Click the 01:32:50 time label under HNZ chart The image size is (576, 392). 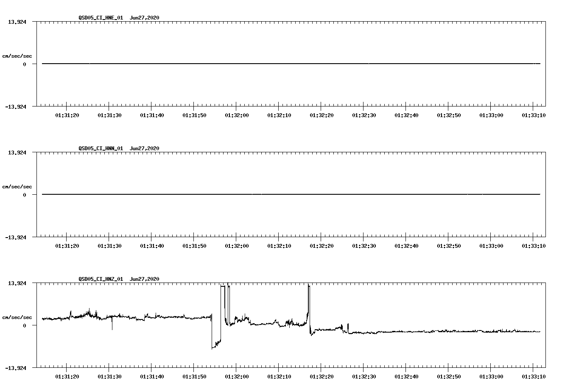[x=449, y=377]
